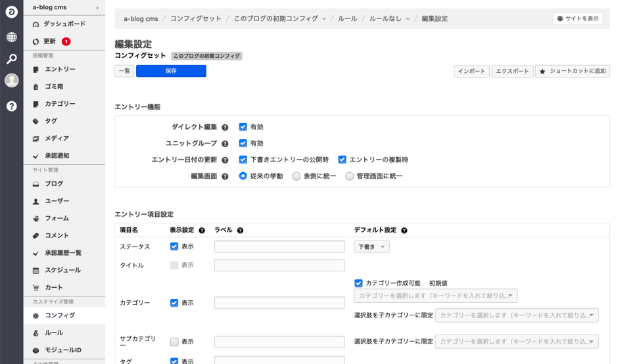Image resolution: width=618 pixels, height=364 pixels.
Task: Open サブカテゴリー row 子カテゴリー限定 dropdown
Action: (x=517, y=342)
